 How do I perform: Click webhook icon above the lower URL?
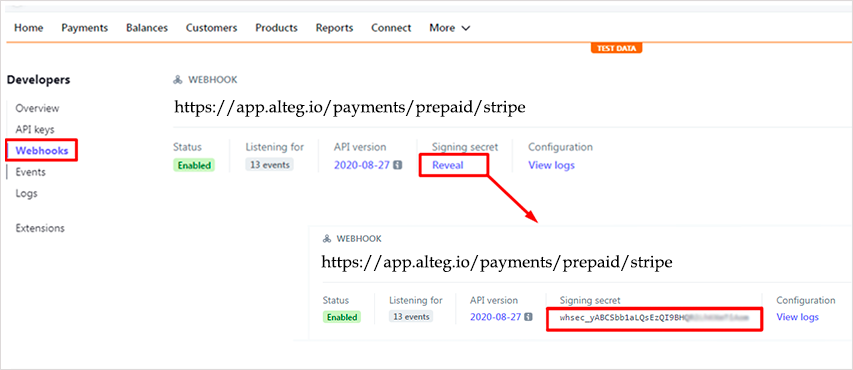[x=326, y=239]
